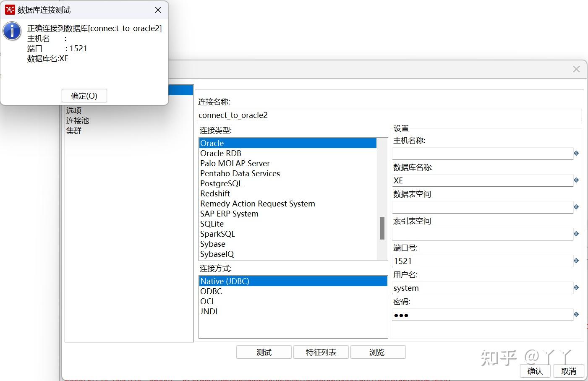Select OCI access method

[293, 301]
